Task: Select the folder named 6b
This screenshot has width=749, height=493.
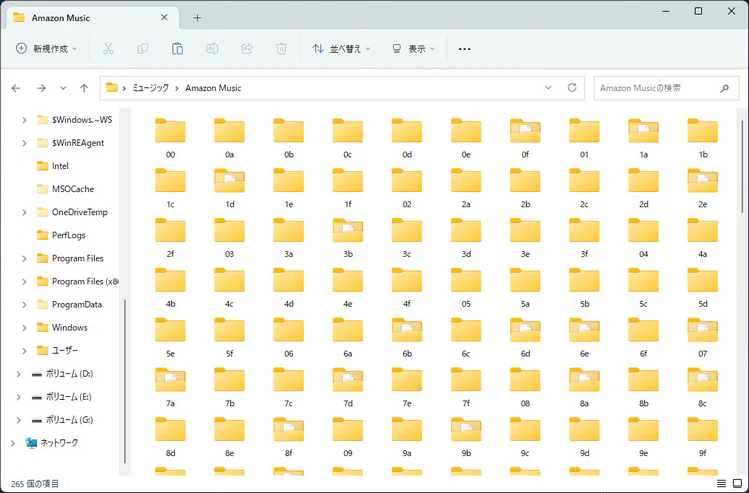Action: [407, 338]
